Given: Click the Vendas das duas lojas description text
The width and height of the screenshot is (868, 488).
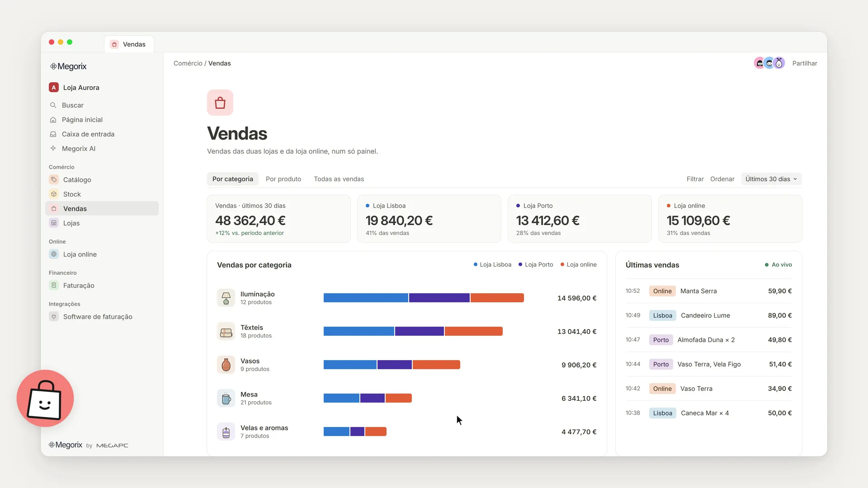Looking at the screenshot, I should [x=292, y=151].
